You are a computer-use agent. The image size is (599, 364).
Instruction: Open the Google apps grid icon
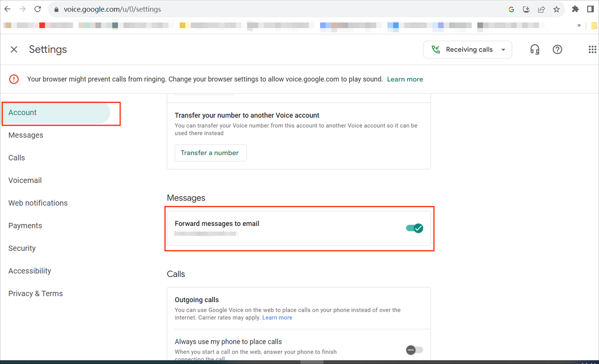[592, 50]
